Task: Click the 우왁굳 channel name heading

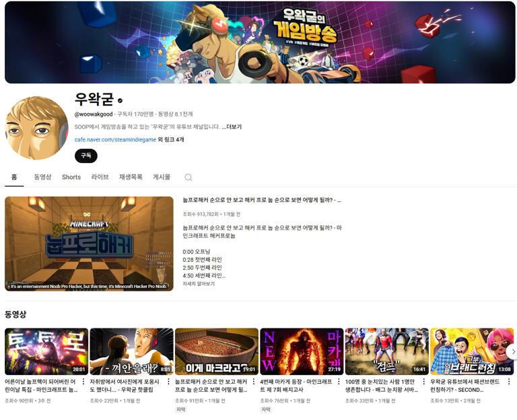Action: coord(94,98)
